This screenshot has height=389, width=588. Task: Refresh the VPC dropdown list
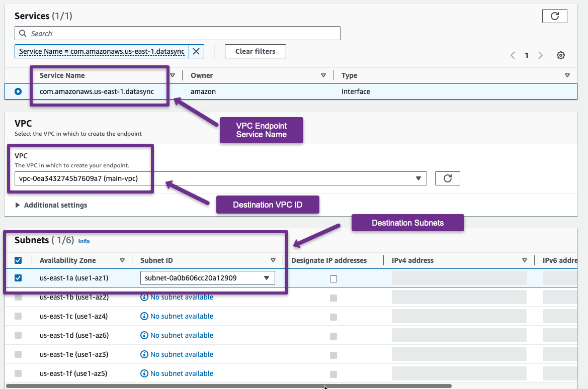coord(447,178)
